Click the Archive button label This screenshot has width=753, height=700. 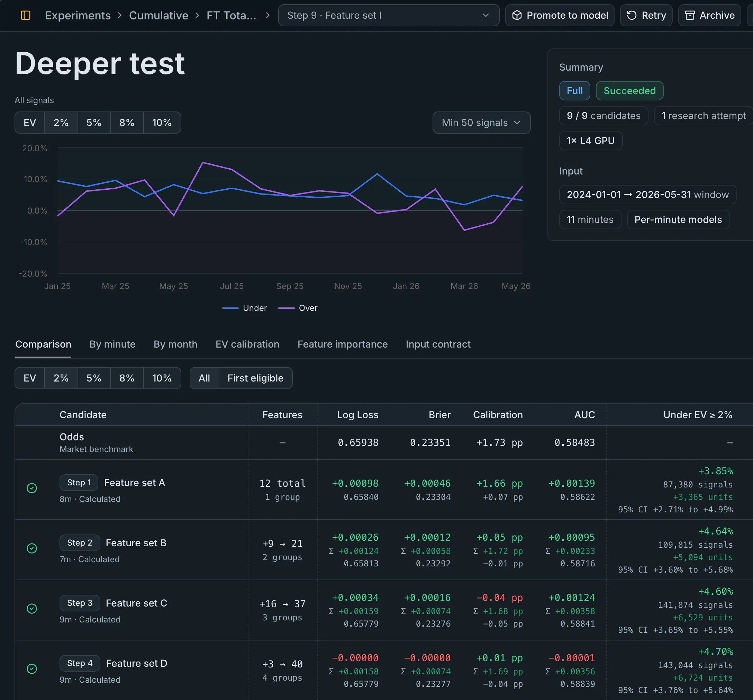coord(717,15)
